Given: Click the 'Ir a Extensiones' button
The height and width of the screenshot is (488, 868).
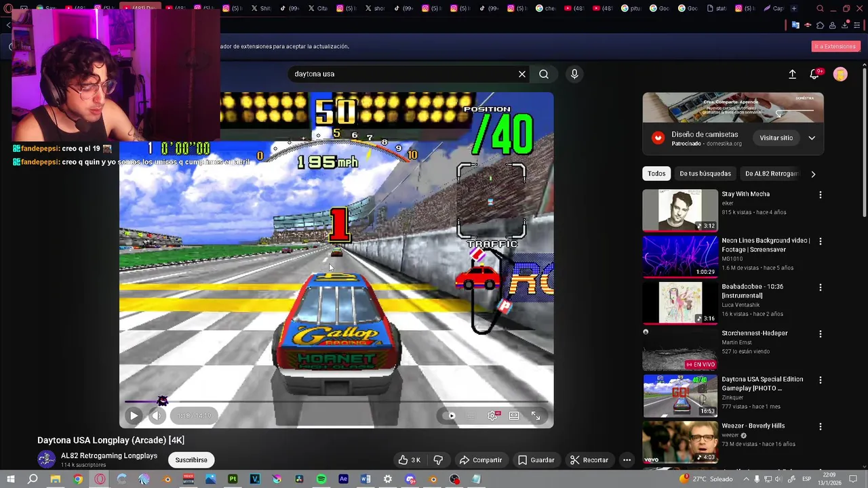Looking at the screenshot, I should click(835, 46).
